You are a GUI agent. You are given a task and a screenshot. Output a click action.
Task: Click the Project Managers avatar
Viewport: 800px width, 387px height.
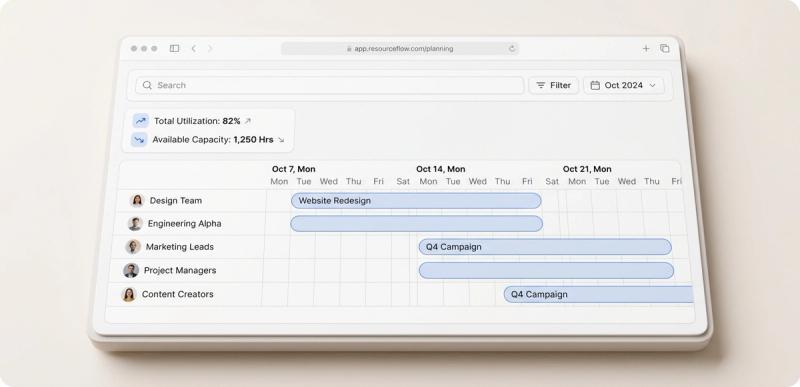coord(131,270)
